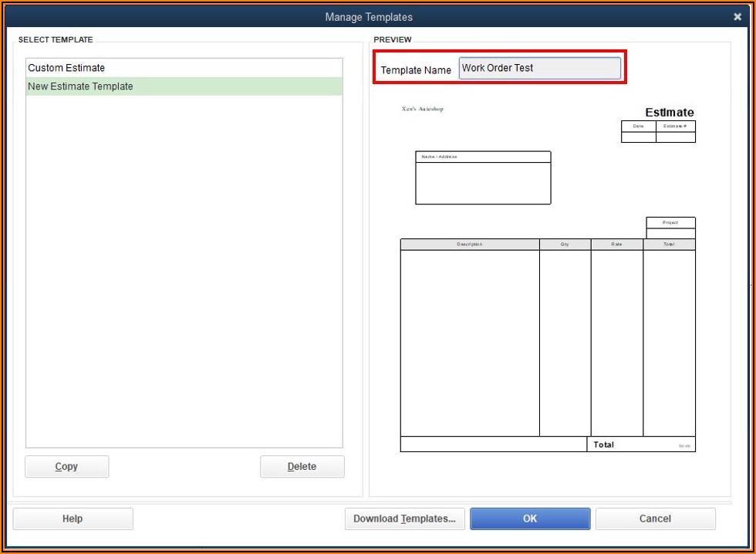Viewport: 756px width, 554px height.
Task: Click the Project box in the preview
Action: (x=670, y=221)
